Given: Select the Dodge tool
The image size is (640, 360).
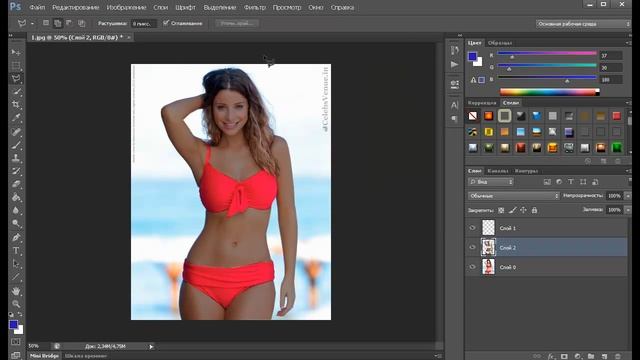Looking at the screenshot, I should (x=16, y=223).
